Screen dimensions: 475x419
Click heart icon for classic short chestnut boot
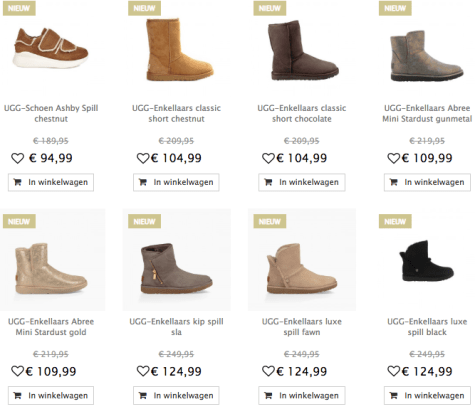(x=143, y=158)
